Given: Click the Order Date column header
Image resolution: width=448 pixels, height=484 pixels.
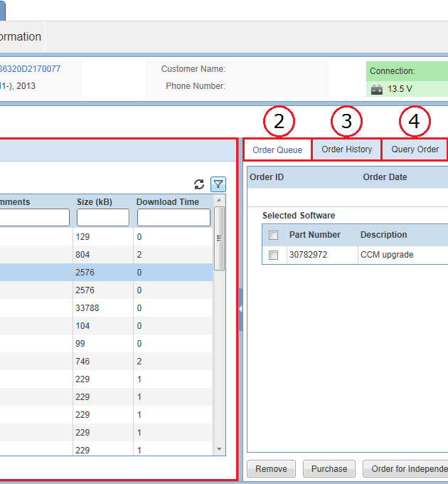Looking at the screenshot, I should [x=385, y=177].
